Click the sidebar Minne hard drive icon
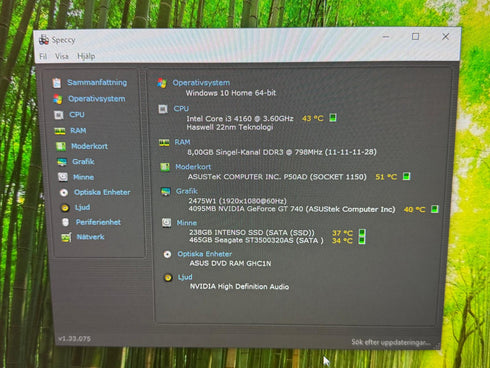 [x=63, y=177]
